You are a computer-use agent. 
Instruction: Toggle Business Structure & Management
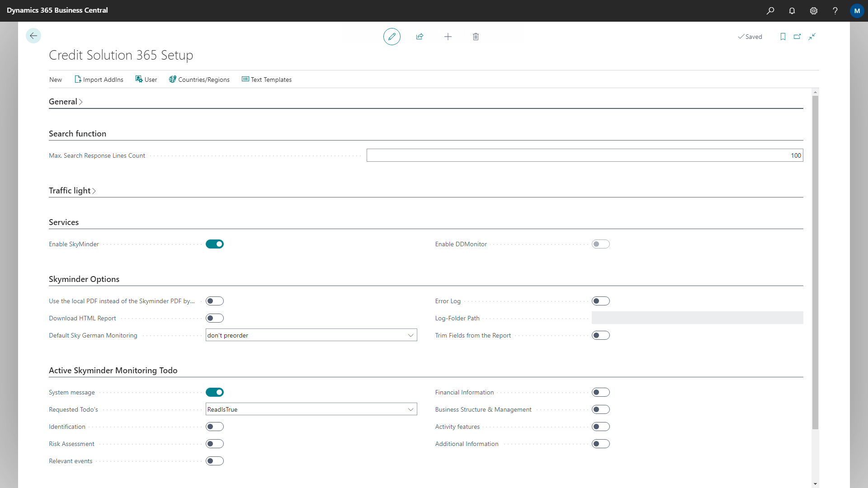(x=601, y=409)
